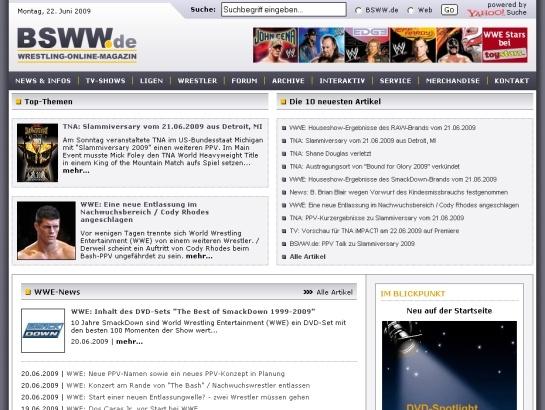Viewport: 545px width, 410px height.
Task: Open Start einer neuen Entlassungwelle link
Action: pos(188,397)
